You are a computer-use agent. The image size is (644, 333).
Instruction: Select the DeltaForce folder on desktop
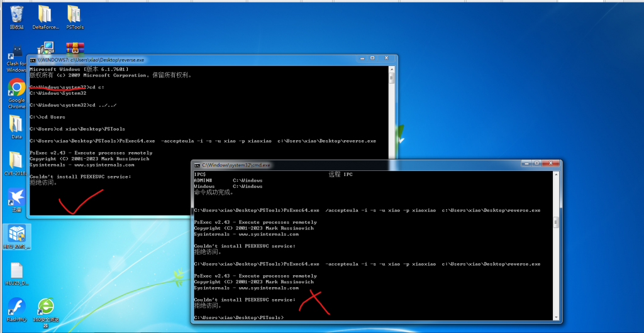coord(45,18)
